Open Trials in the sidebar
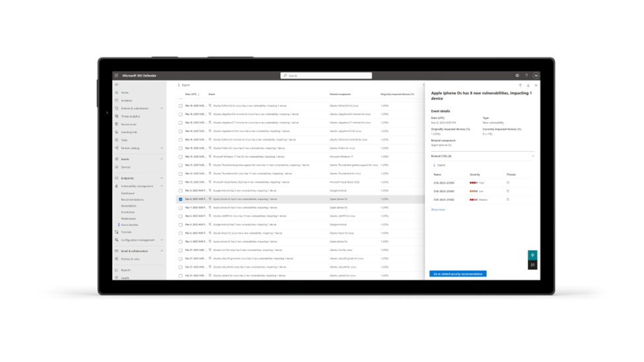Image resolution: width=644 pixels, height=362 pixels. 124,140
